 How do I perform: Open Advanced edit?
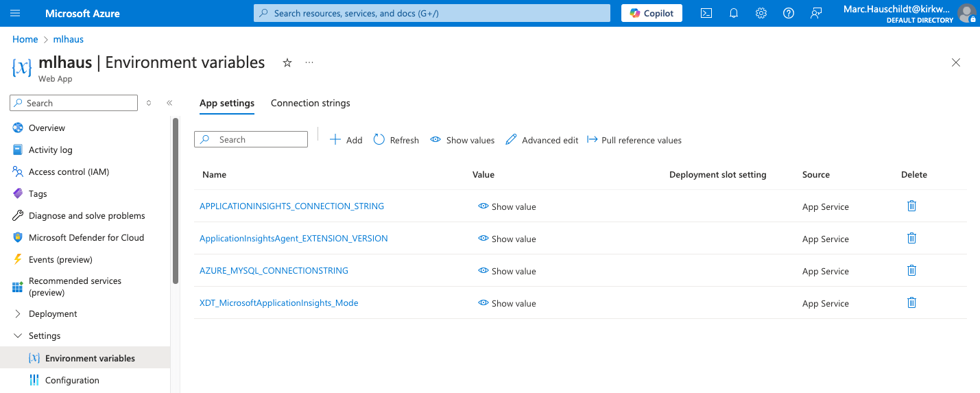click(542, 140)
